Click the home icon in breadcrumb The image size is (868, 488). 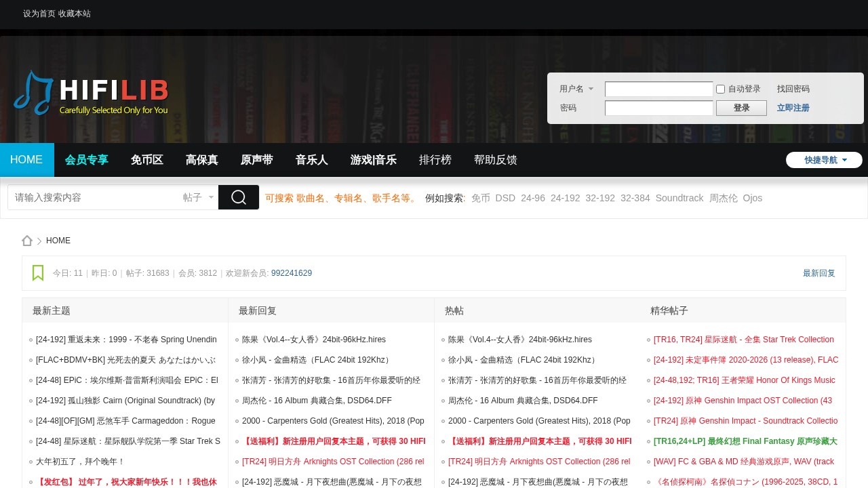pos(27,241)
